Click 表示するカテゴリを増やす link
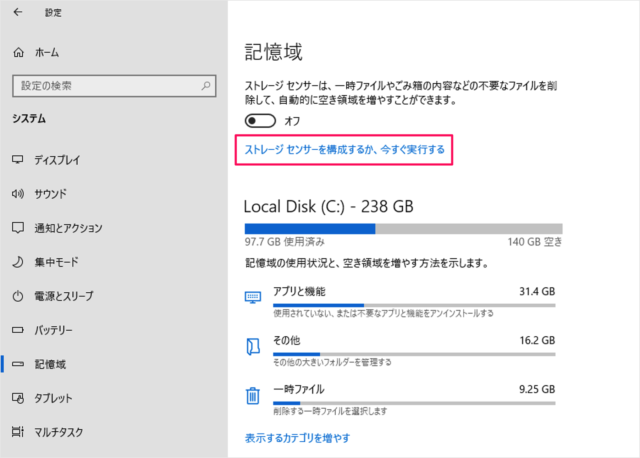 [297, 438]
